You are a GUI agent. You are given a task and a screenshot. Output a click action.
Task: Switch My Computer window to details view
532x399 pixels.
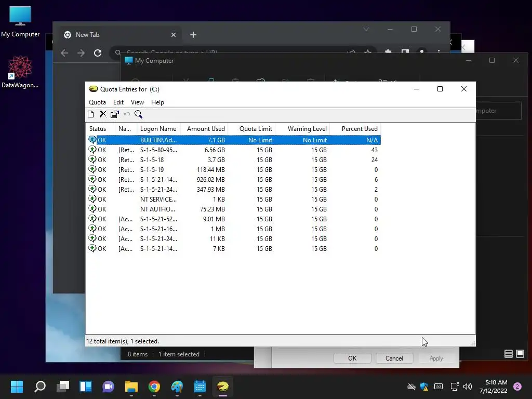(x=508, y=354)
